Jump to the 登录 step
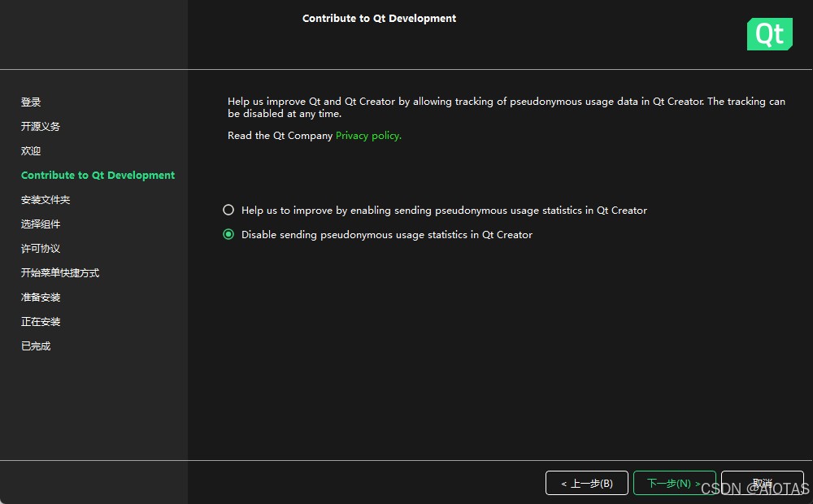This screenshot has height=504, width=813. click(31, 102)
